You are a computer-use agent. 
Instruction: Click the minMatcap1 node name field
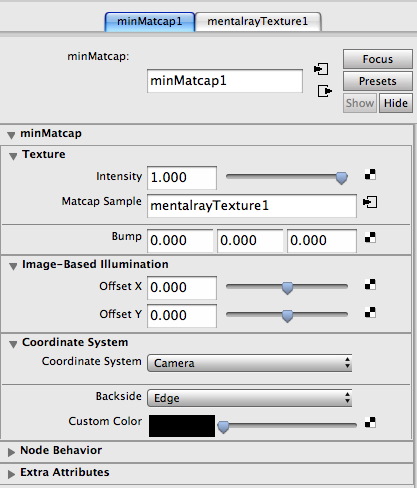225,81
